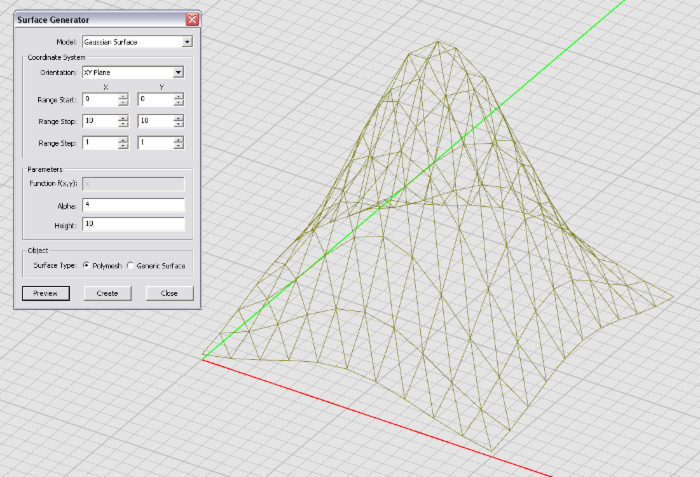700x477 pixels.
Task: Click the Close button beside Create
Action: (169, 293)
